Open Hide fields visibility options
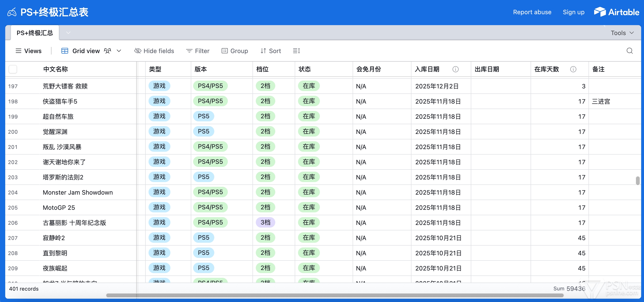This screenshot has height=302, width=644. click(x=154, y=51)
